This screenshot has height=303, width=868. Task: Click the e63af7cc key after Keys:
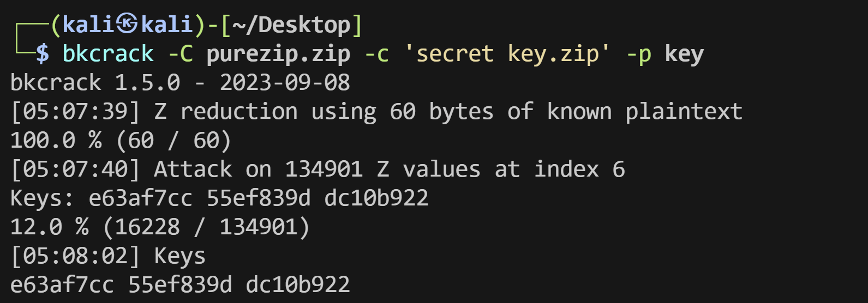[x=141, y=198]
